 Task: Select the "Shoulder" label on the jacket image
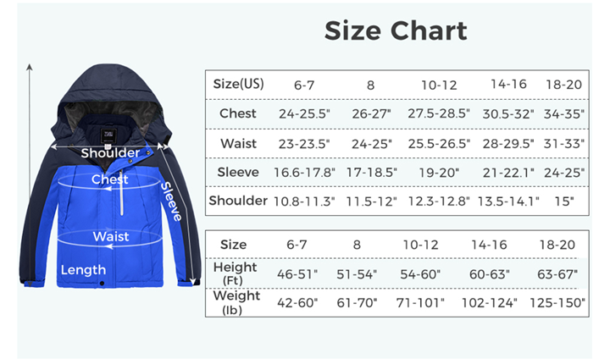click(111, 152)
